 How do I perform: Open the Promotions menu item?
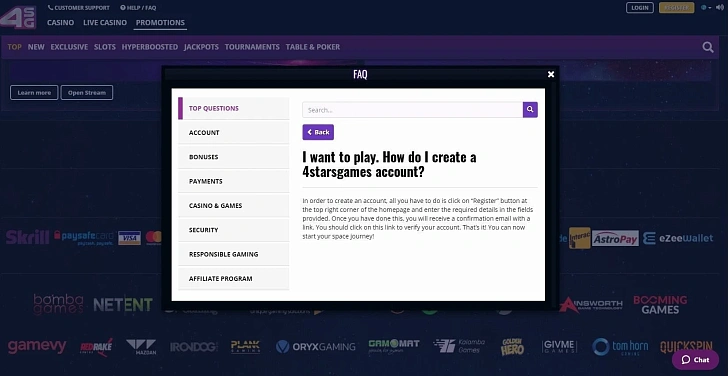160,22
